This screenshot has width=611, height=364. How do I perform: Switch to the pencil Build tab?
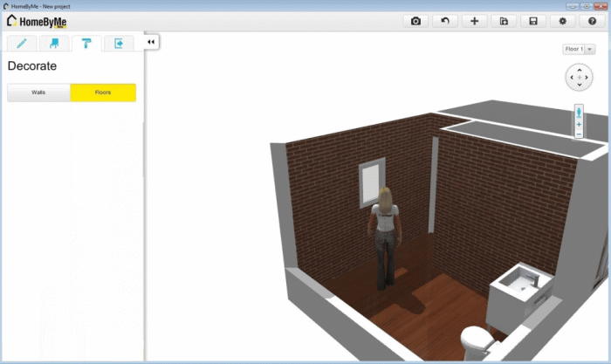pyautogui.click(x=22, y=44)
